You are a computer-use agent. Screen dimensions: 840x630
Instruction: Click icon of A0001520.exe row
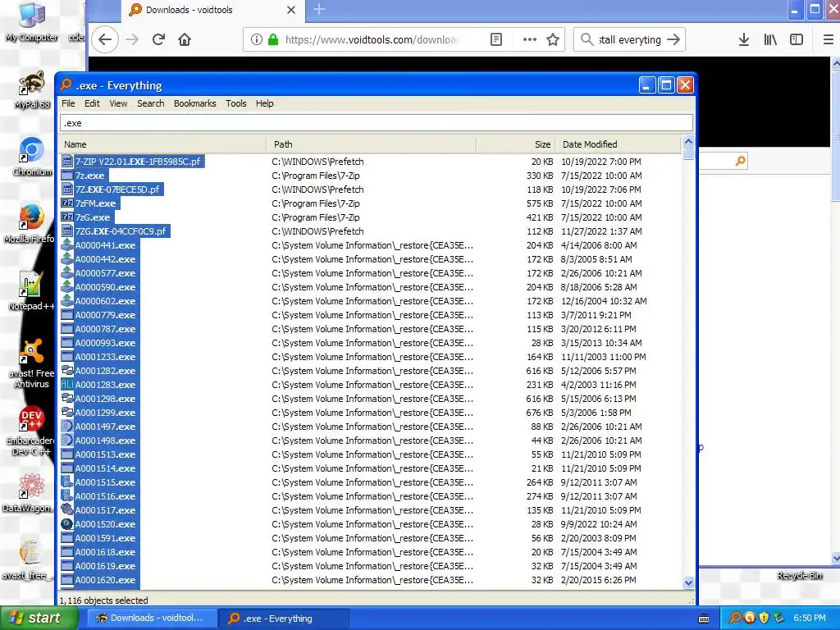pos(67,523)
